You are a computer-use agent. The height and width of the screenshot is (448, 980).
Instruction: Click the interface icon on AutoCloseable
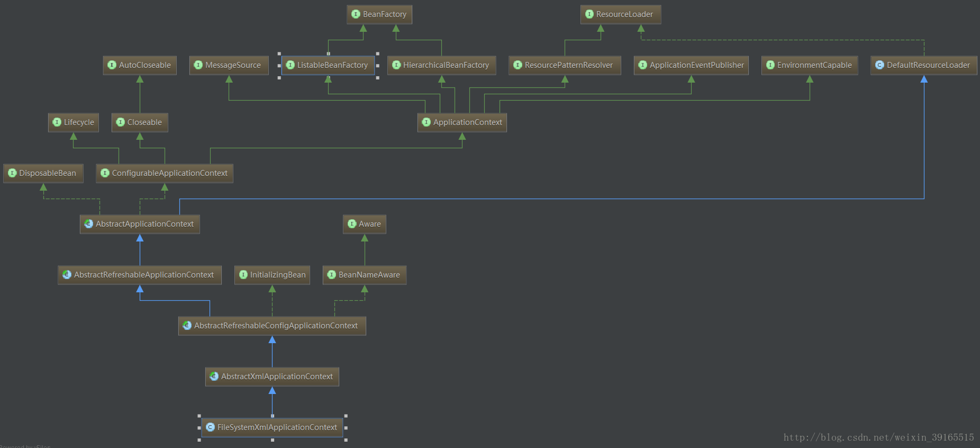click(x=112, y=65)
